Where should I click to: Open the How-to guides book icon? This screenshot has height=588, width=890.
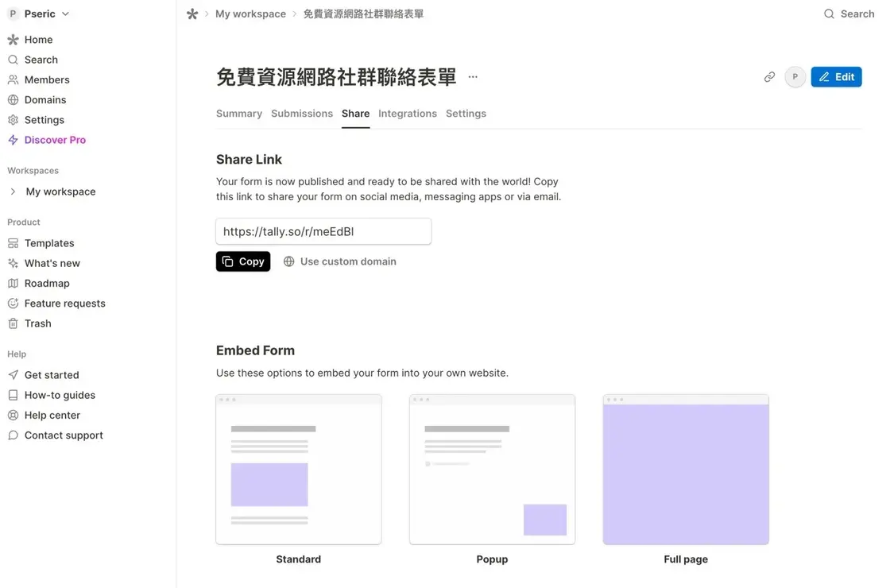[13, 395]
